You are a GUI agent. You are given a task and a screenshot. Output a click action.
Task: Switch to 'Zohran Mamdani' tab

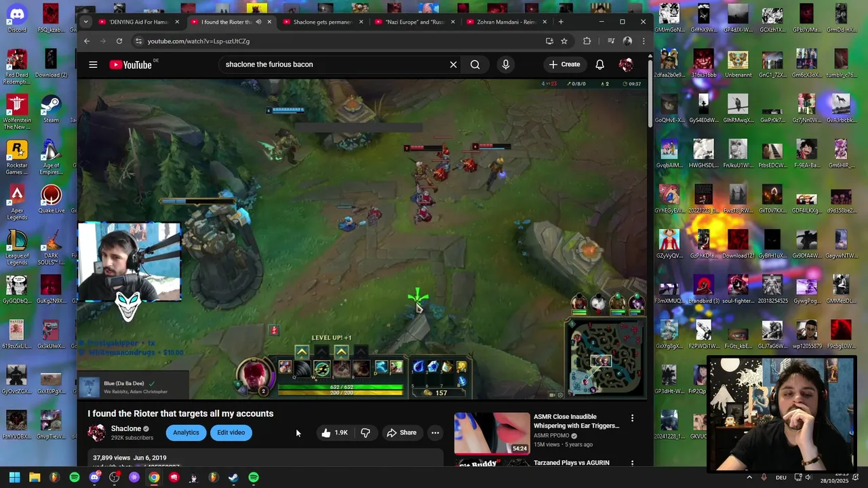507,22
